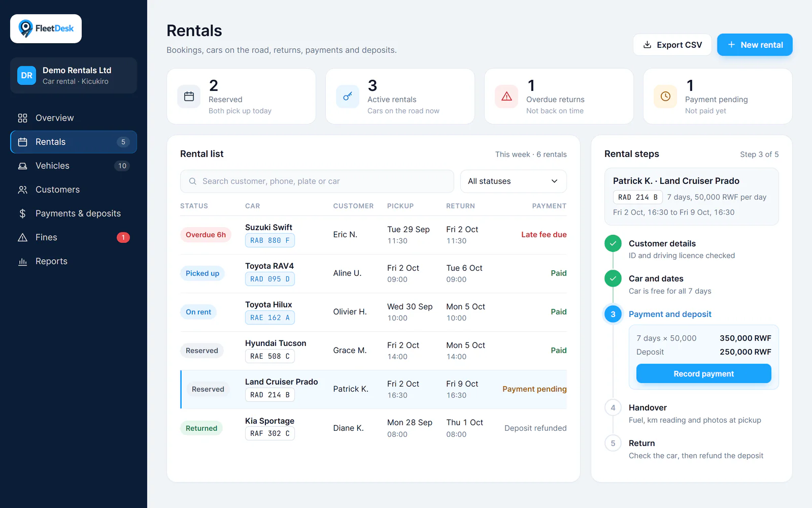This screenshot has height=508, width=812.
Task: Open the Fines section
Action: click(74, 237)
